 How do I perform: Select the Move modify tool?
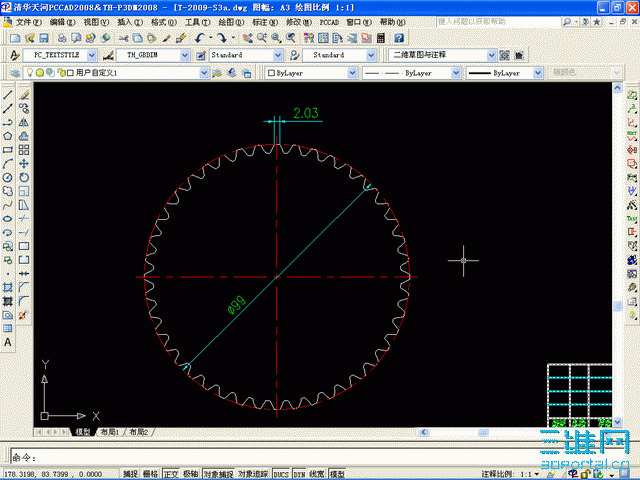(24, 164)
